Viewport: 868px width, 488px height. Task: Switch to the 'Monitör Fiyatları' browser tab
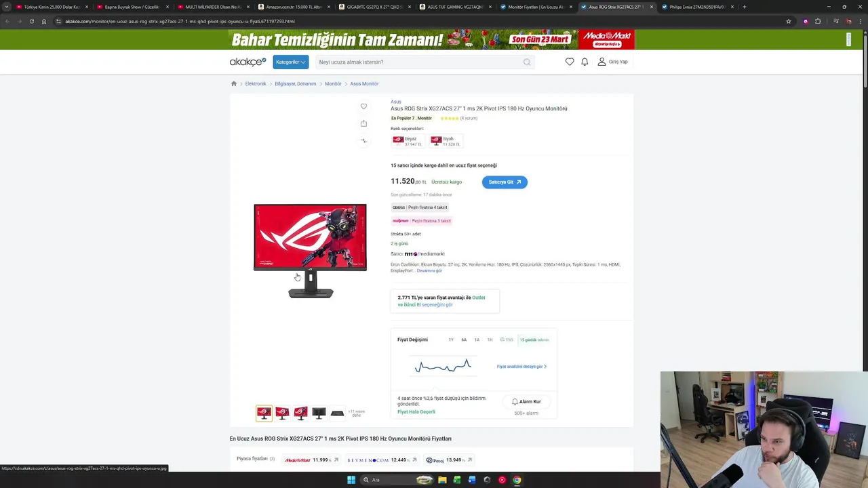point(536,7)
